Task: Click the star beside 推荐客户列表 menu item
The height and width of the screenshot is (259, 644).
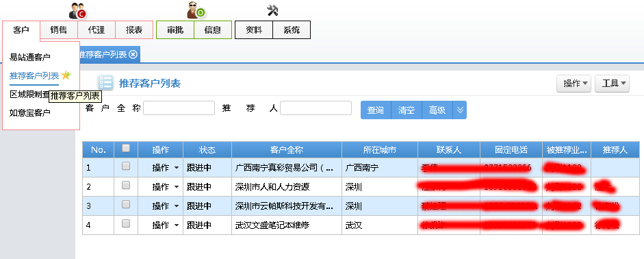Action: point(66,75)
